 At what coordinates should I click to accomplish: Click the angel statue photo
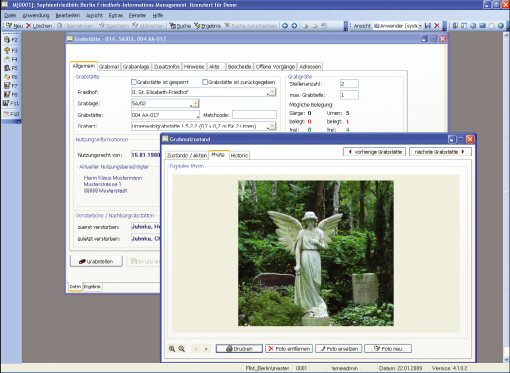316,253
